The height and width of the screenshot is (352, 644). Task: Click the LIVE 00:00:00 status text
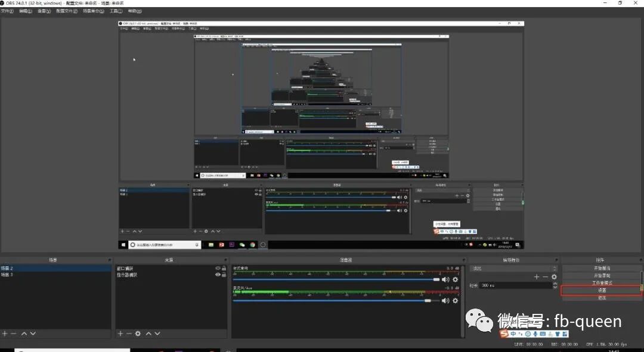(x=528, y=344)
